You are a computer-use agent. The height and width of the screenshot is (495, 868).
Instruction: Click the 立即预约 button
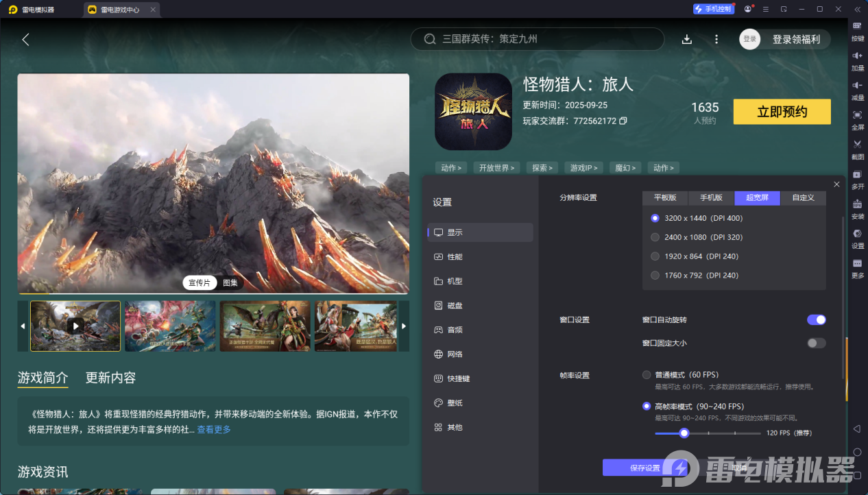[x=782, y=112]
